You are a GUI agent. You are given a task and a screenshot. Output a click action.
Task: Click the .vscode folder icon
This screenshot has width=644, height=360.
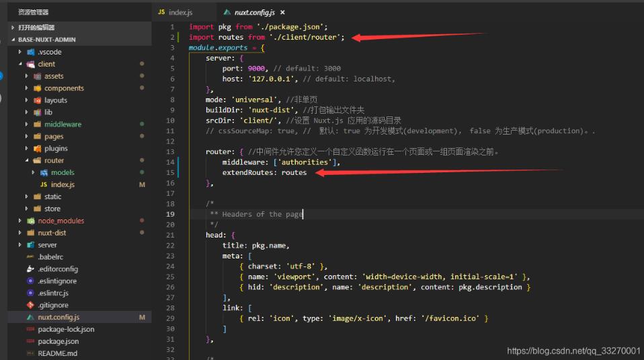click(x=31, y=52)
